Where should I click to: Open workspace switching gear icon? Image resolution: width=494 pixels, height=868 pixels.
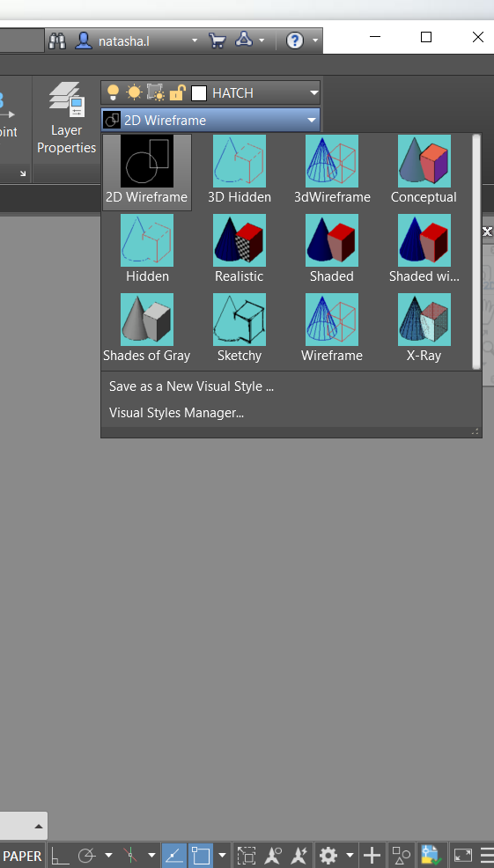(328, 856)
